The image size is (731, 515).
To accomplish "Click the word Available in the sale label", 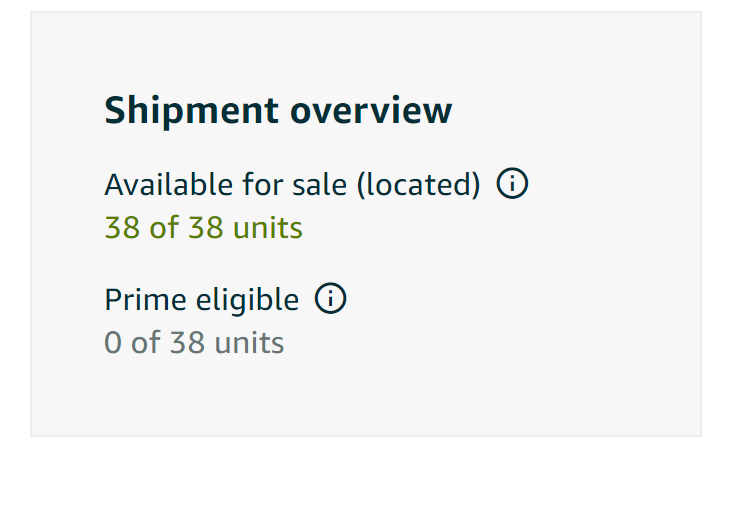I will coord(170,184).
